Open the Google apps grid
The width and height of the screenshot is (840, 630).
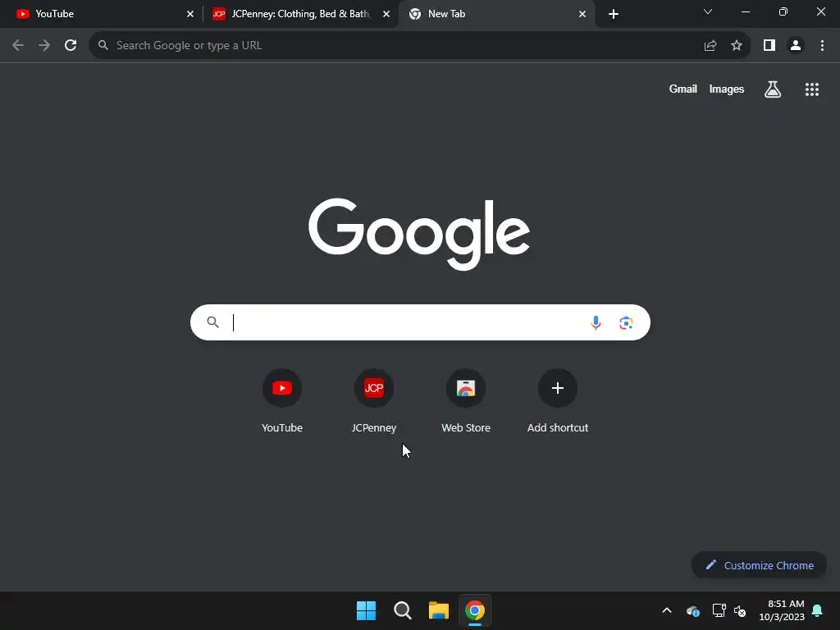tap(812, 89)
